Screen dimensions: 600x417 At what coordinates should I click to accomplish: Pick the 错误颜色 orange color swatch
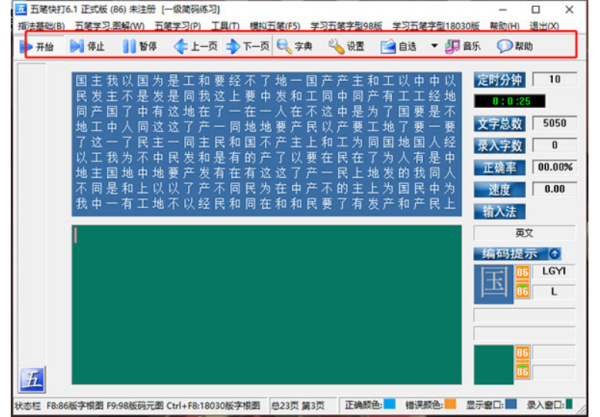click(450, 404)
